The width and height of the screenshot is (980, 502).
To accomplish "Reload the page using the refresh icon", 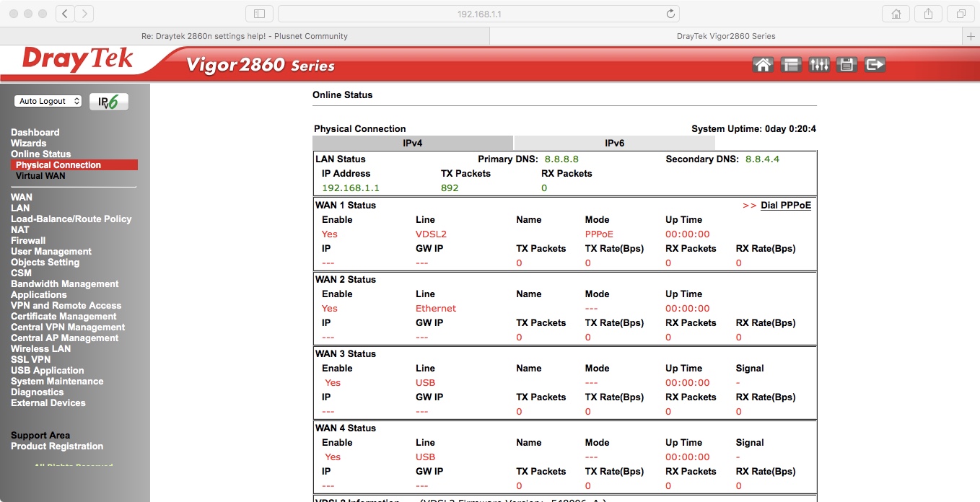I will 670,14.
